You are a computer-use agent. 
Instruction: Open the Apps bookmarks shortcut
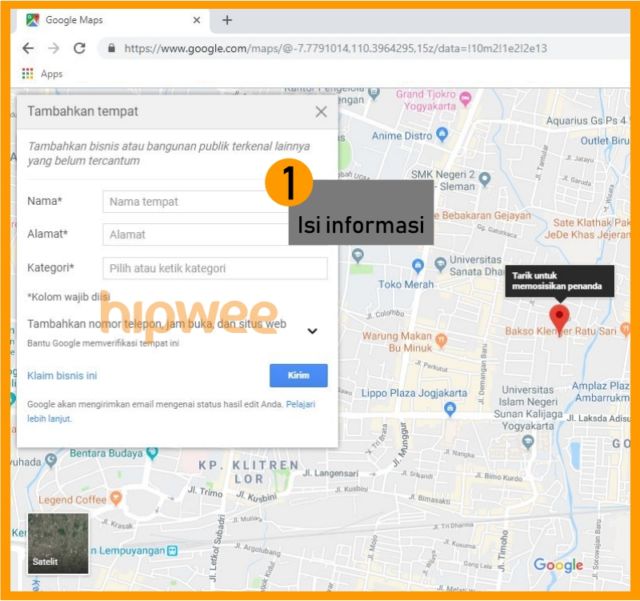[42, 74]
